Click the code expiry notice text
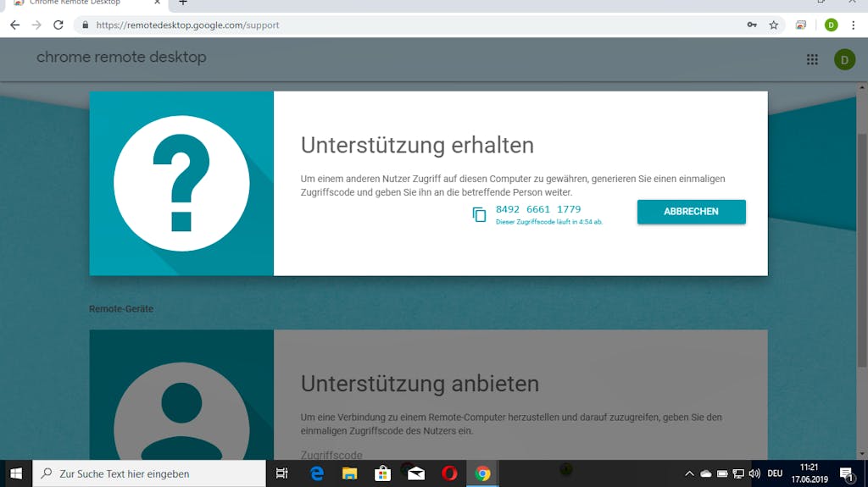This screenshot has width=868, height=487. tap(549, 222)
